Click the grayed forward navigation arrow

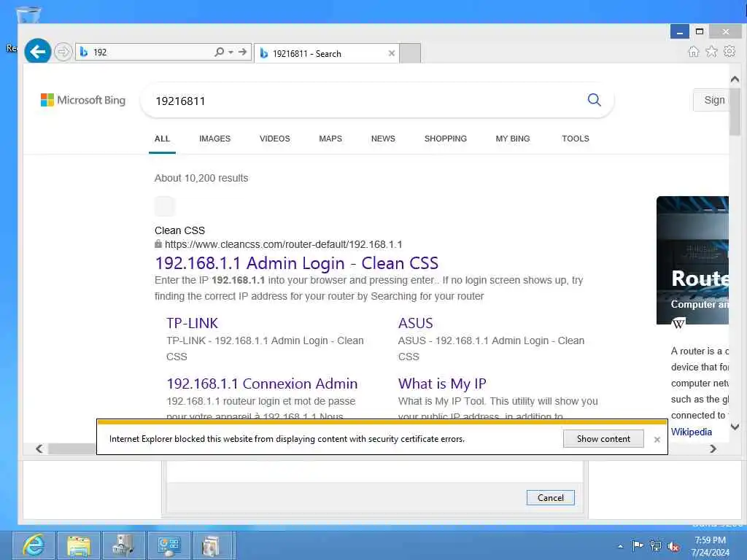point(63,52)
